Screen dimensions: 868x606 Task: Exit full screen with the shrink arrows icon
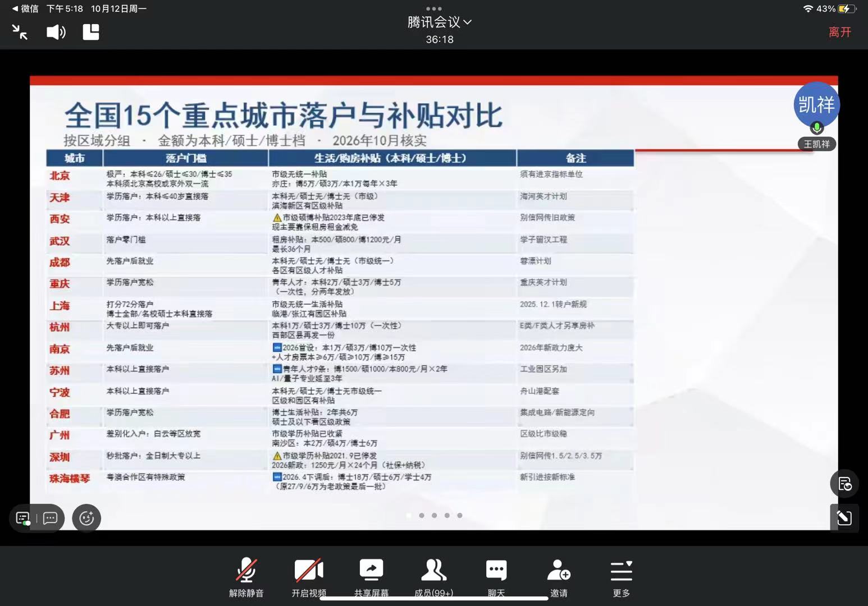pyautogui.click(x=20, y=32)
